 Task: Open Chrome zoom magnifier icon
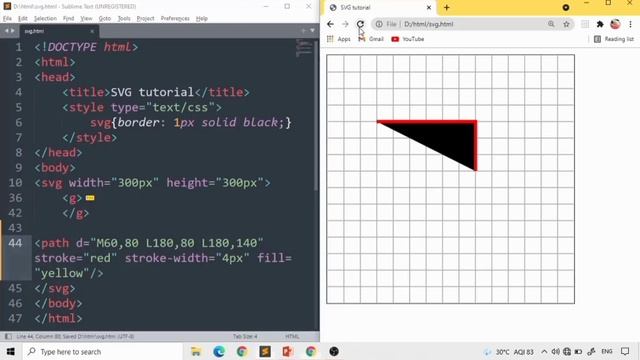pos(551,24)
